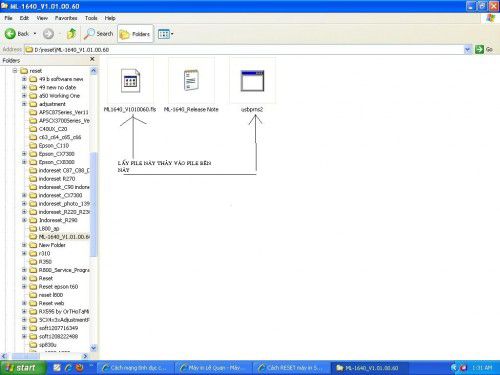
Task: Select the RX595 by OrTHoTaM folder icon
Action: coord(33,311)
